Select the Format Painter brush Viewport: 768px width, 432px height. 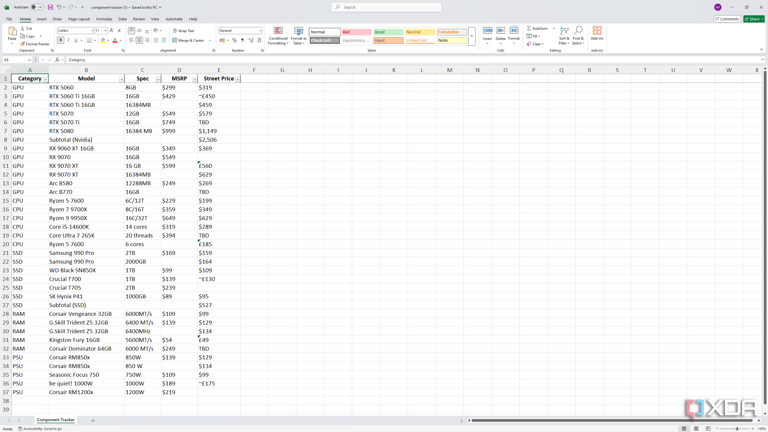[23, 44]
